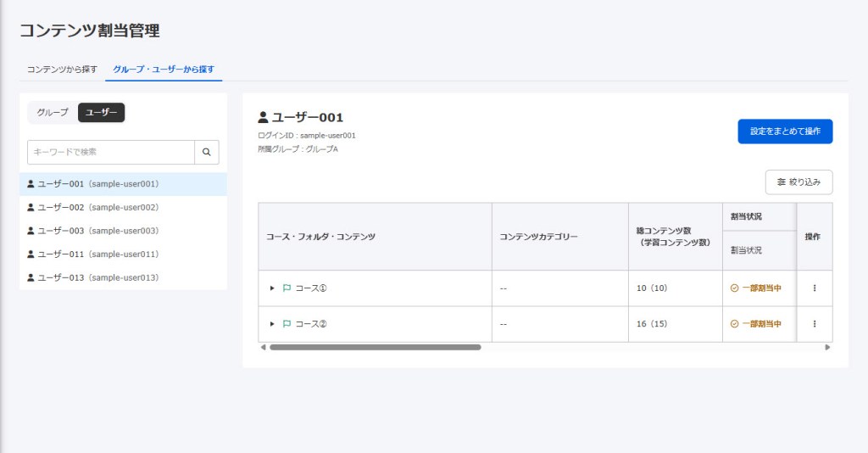Focus the キーワードで検索 search field
Image resolution: width=868 pixels, height=453 pixels.
click(x=111, y=152)
